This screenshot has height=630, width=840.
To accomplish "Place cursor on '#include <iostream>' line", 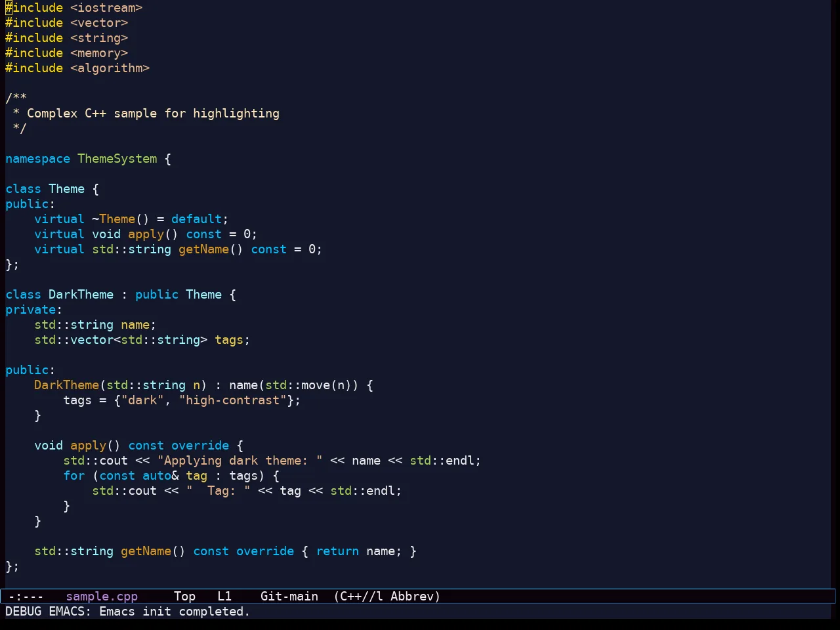I will pos(74,8).
